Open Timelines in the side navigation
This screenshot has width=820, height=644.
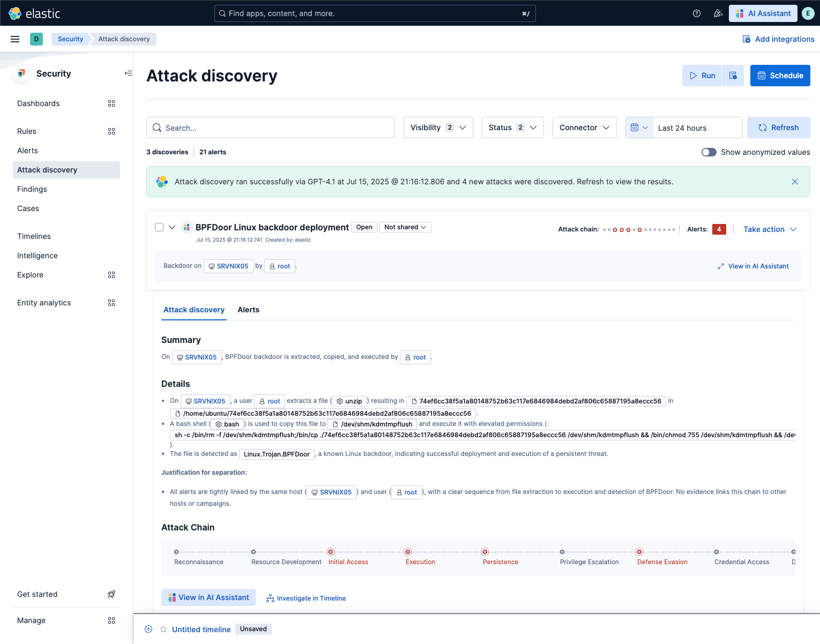tap(34, 236)
